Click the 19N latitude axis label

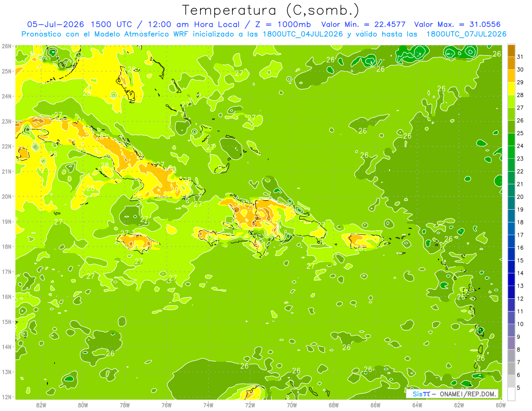tap(7, 221)
